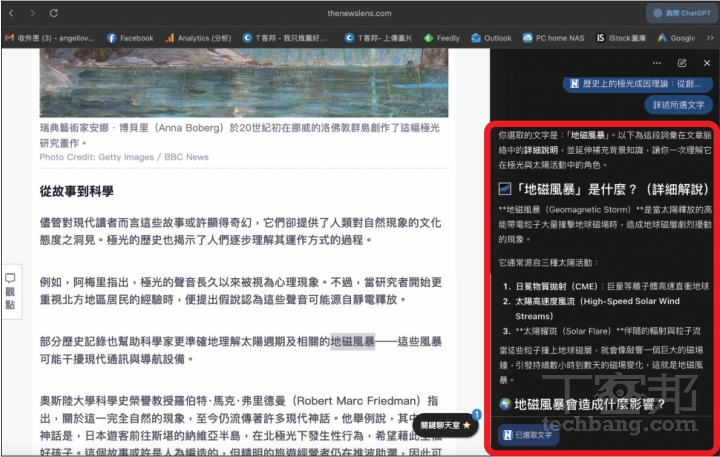Reload the page with the refresh icon

point(54,13)
